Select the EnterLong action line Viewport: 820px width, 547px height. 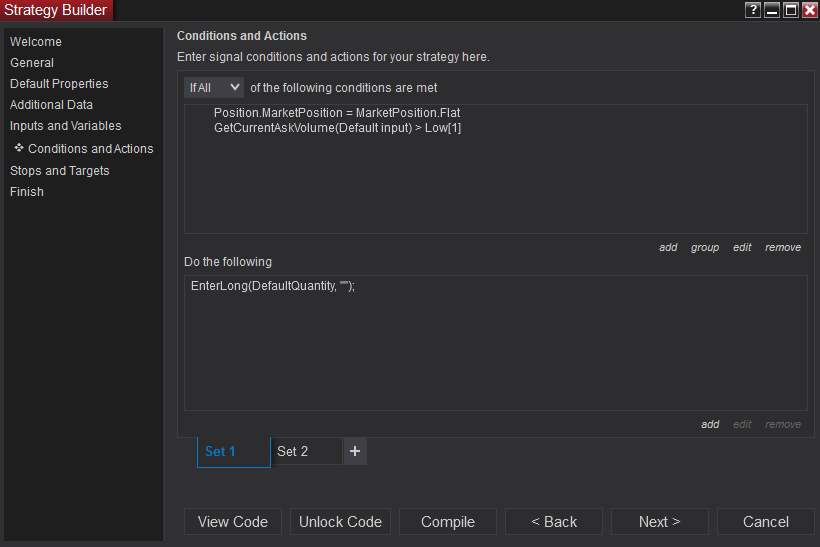point(273,286)
